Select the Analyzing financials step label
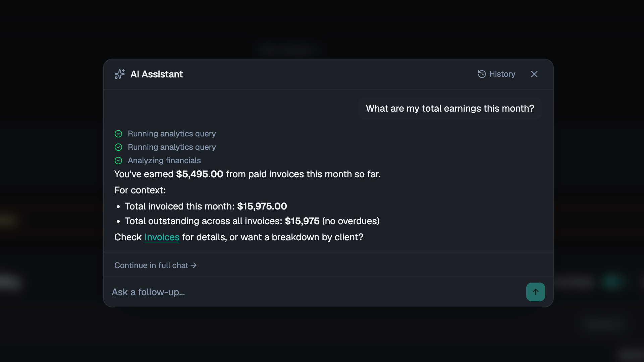The image size is (644, 362). point(164,161)
